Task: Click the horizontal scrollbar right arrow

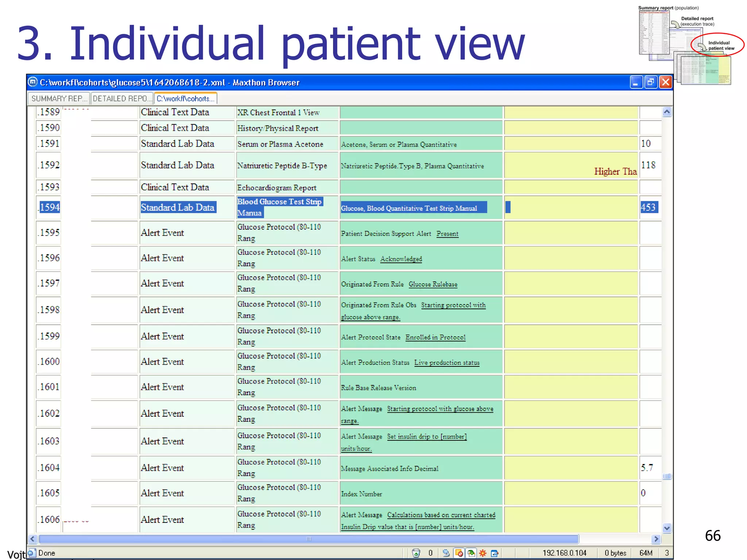Action: click(656, 539)
